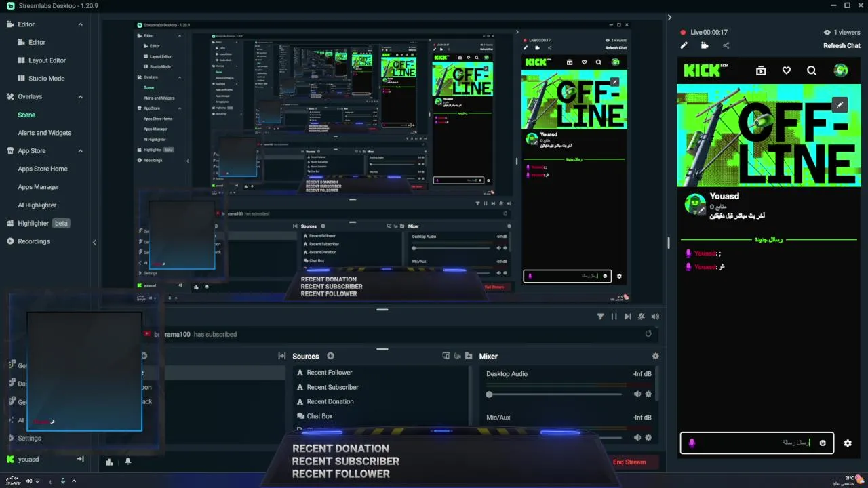Collapse the Overlays section chevron
Viewport: 868px width, 488px height.
80,97
